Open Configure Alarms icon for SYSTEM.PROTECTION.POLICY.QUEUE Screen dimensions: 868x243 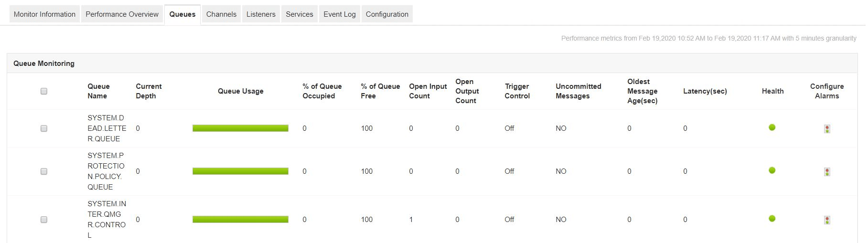(827, 172)
